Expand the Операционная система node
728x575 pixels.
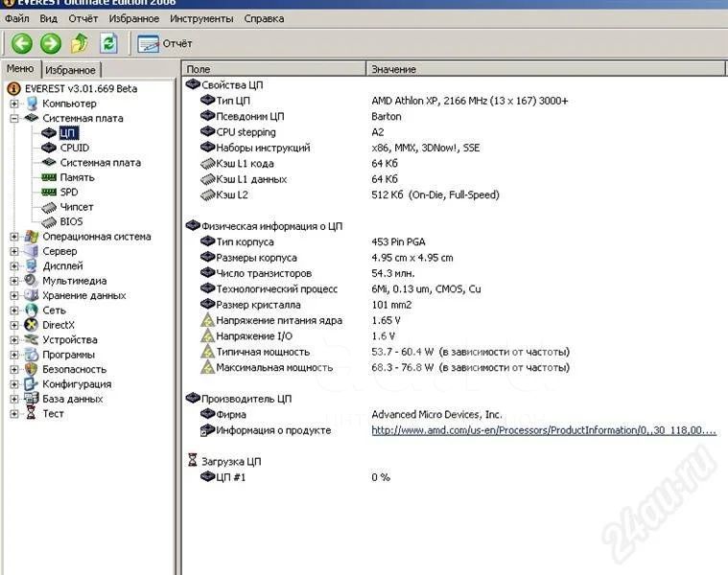coord(14,237)
